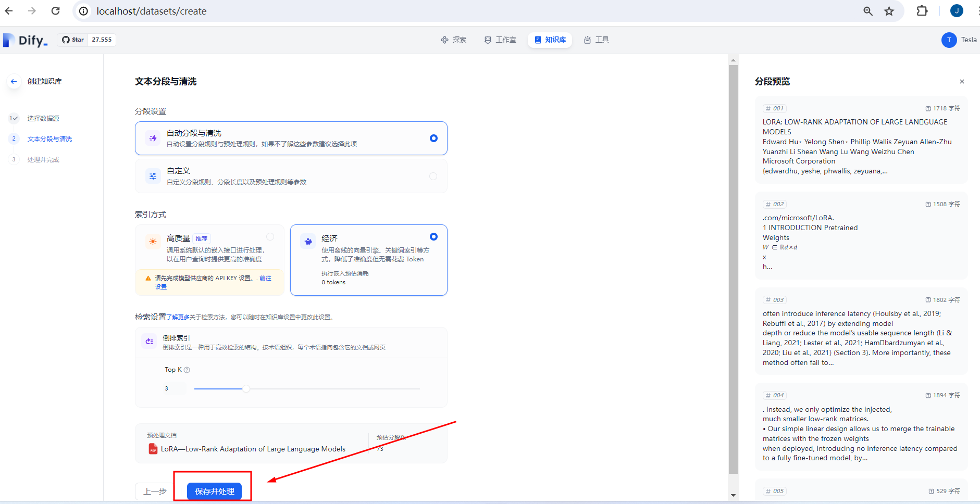Open the browser zoom magnifier icon
Viewport: 980px width, 504px height.
tap(868, 11)
